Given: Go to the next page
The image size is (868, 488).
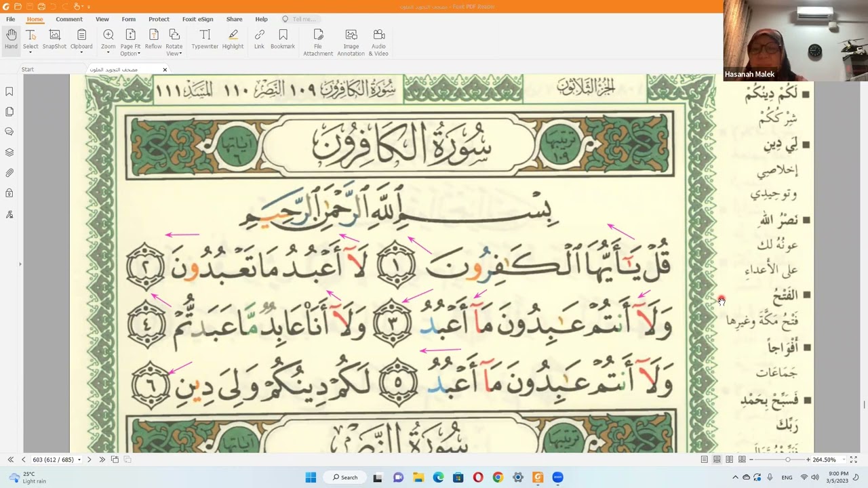Looking at the screenshot, I should pos(89,460).
